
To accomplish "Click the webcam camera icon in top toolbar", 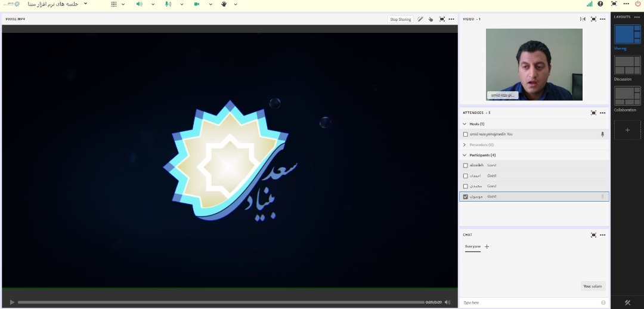I will [x=196, y=4].
